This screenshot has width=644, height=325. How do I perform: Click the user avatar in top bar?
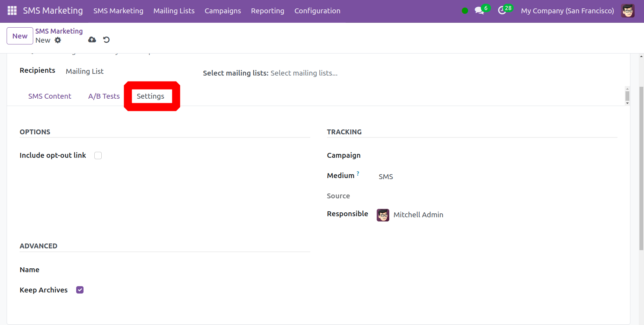(628, 11)
